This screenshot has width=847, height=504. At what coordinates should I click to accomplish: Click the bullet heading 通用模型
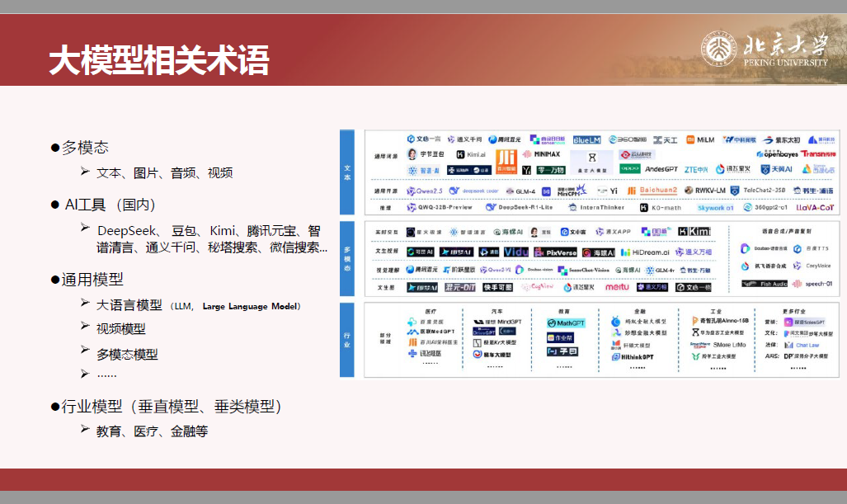tap(92, 280)
